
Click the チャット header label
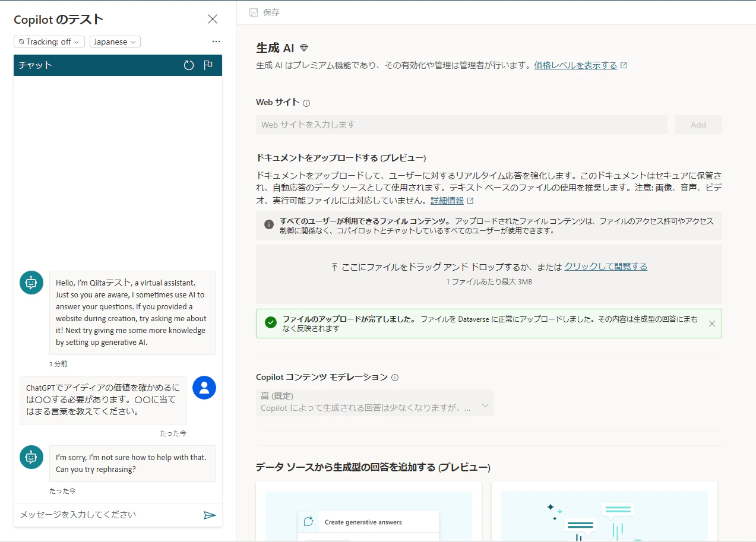(x=35, y=65)
